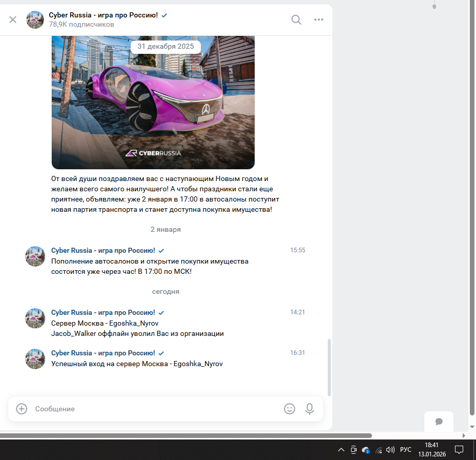The width and height of the screenshot is (476, 460).
Task: Select the 'Пополнение автосалонов' message text
Action: point(150,267)
